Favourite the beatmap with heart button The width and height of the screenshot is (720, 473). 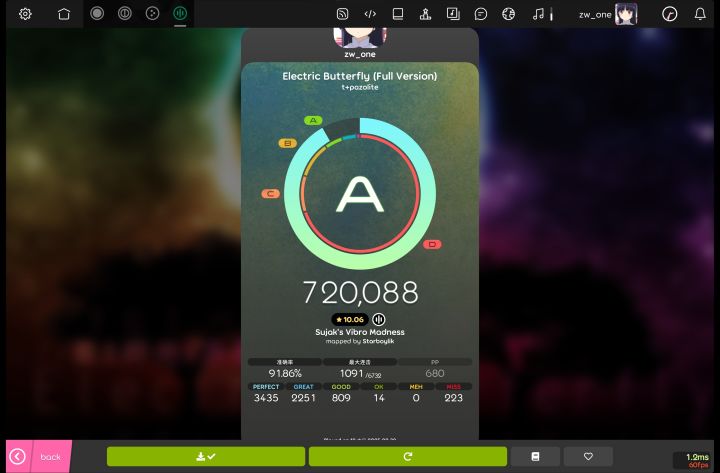coord(588,456)
